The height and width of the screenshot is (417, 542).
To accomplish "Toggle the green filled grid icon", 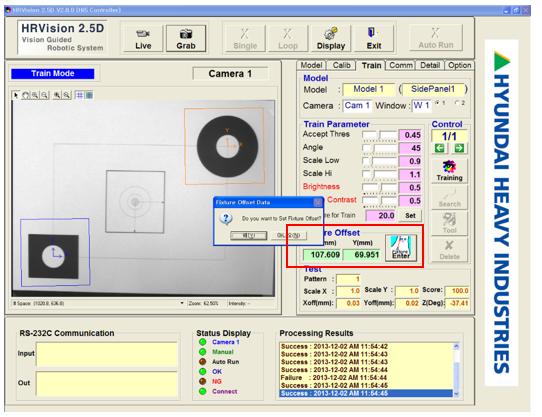I will point(89,95).
